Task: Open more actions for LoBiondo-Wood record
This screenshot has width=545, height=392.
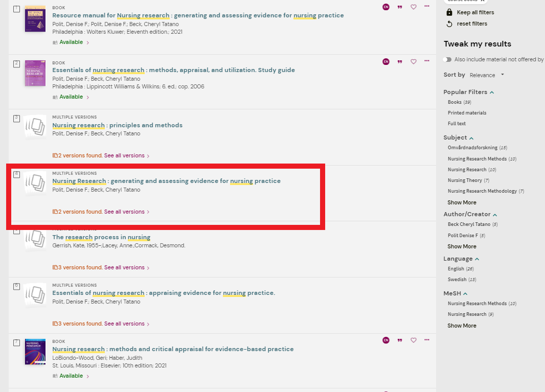Action: (427, 339)
